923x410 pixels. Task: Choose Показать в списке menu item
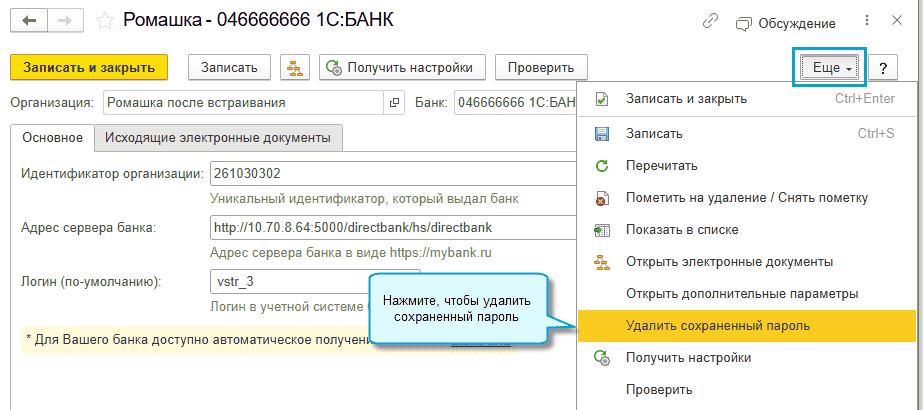[x=746, y=229]
